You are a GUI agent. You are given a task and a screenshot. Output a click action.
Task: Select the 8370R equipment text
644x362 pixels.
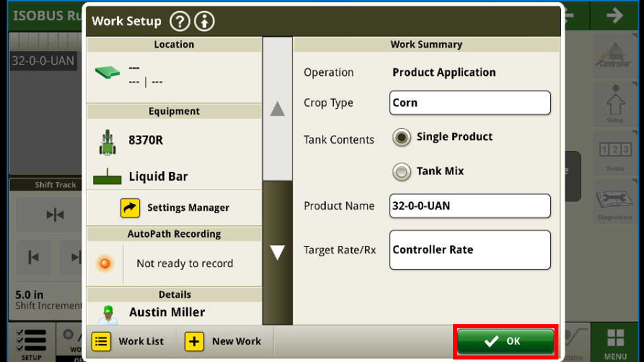145,140
